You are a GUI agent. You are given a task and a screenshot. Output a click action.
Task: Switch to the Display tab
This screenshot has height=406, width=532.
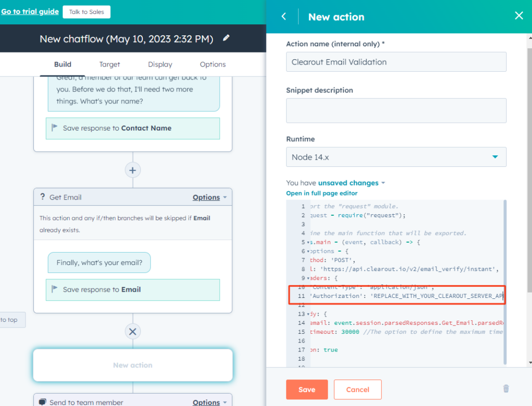(159, 64)
